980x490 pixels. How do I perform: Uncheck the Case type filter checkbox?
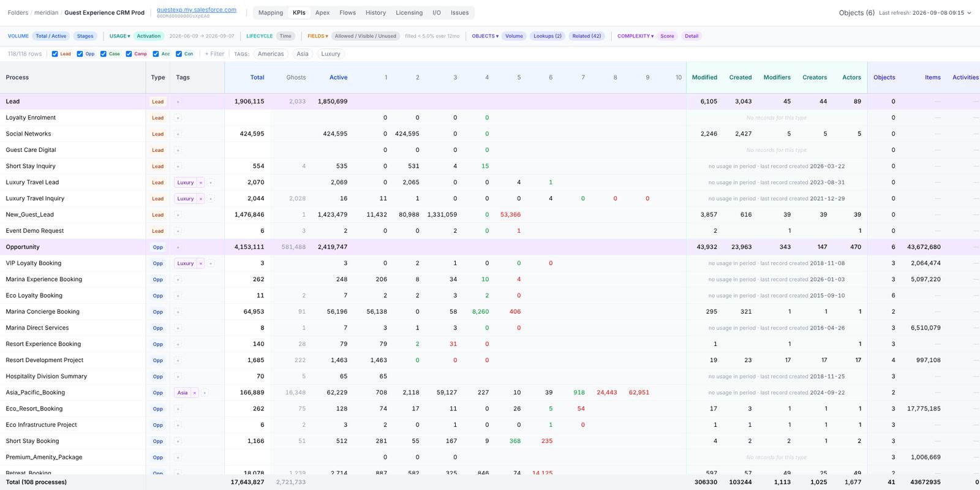(104, 54)
